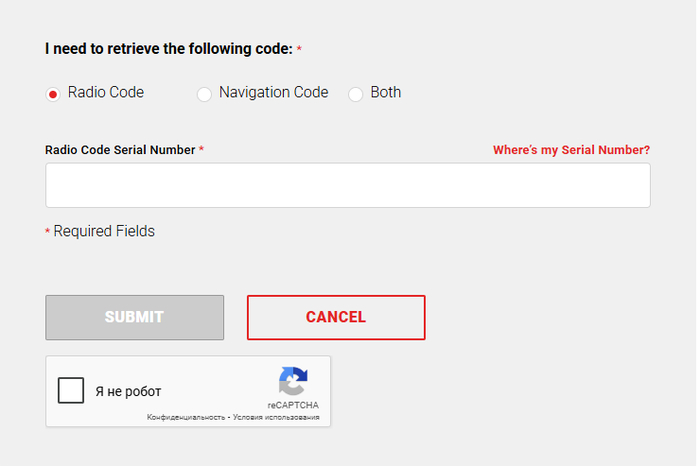Select the Radio Code radio button
700x466 pixels.
[53, 94]
